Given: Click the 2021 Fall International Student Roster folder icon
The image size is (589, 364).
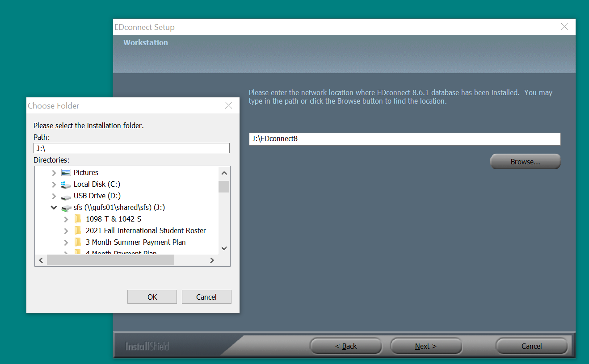Looking at the screenshot, I should click(78, 230).
